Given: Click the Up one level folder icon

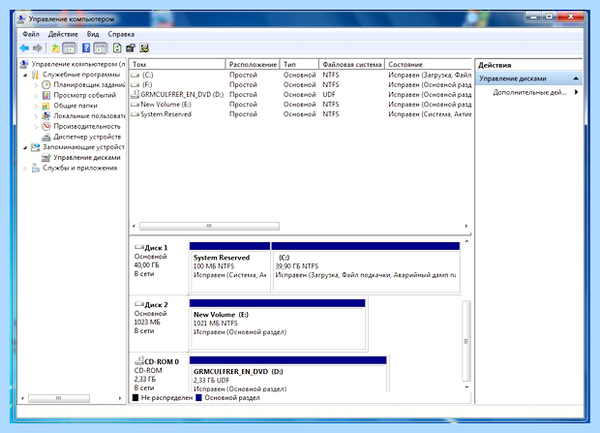Looking at the screenshot, I should [x=55, y=48].
